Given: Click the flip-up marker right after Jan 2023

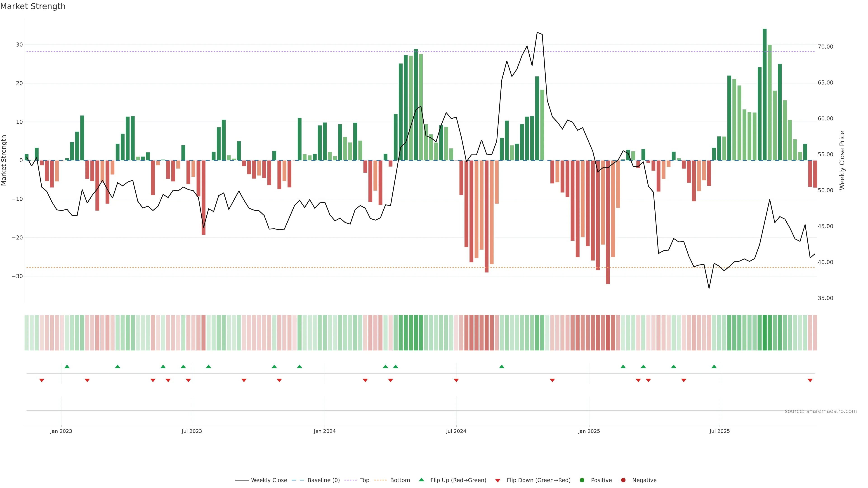Looking at the screenshot, I should point(67,366).
